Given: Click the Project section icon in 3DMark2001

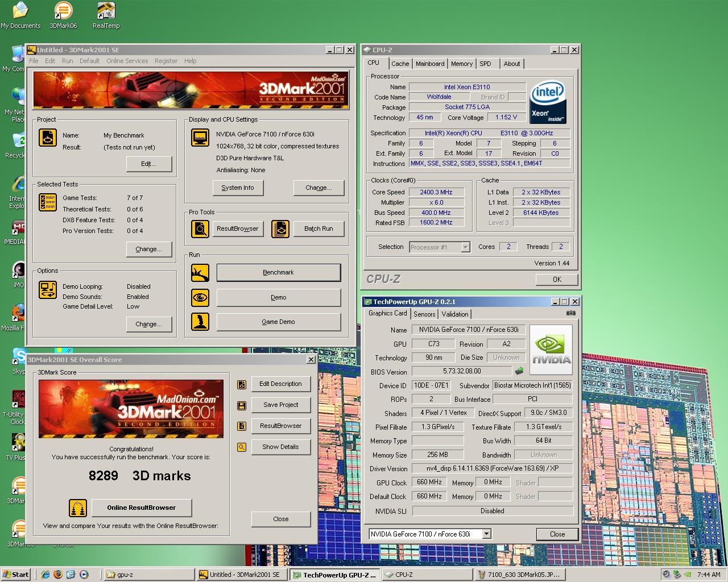Looking at the screenshot, I should pos(48,138).
